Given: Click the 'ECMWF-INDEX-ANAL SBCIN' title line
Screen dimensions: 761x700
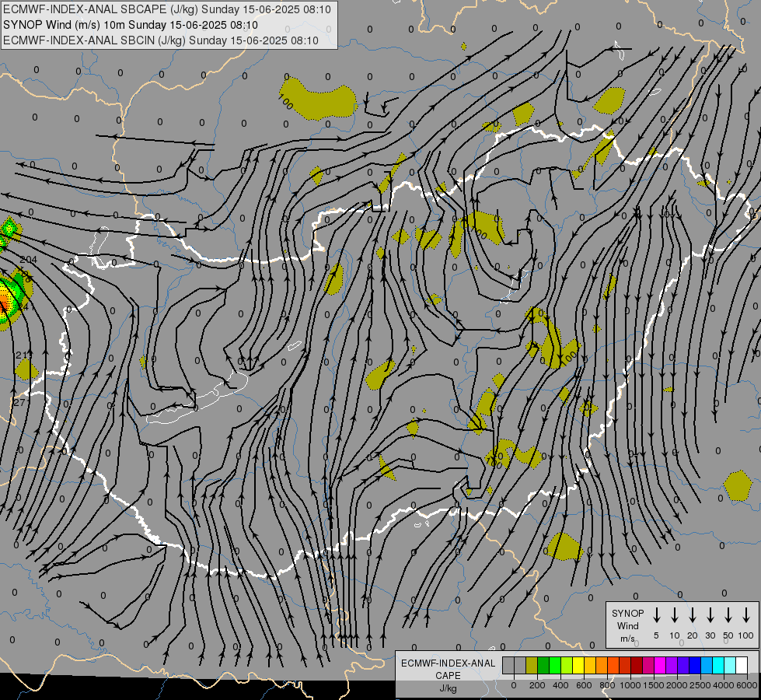Looking at the screenshot, I should pyautogui.click(x=161, y=40).
